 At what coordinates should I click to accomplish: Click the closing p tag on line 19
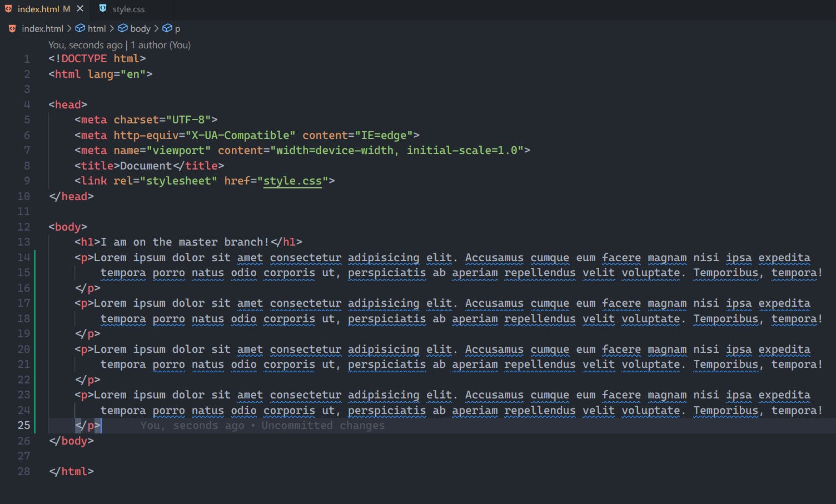tap(87, 333)
